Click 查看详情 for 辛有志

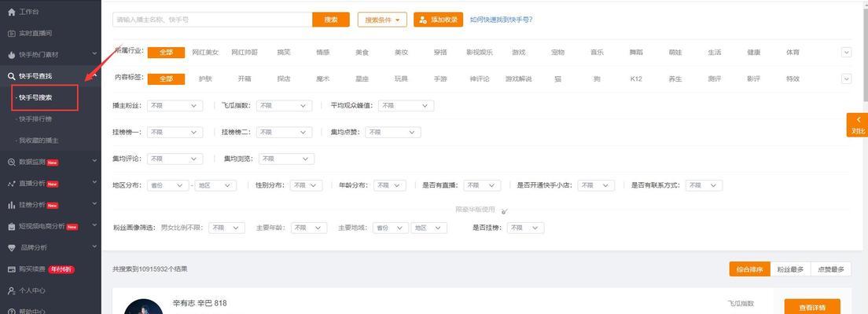click(x=812, y=306)
